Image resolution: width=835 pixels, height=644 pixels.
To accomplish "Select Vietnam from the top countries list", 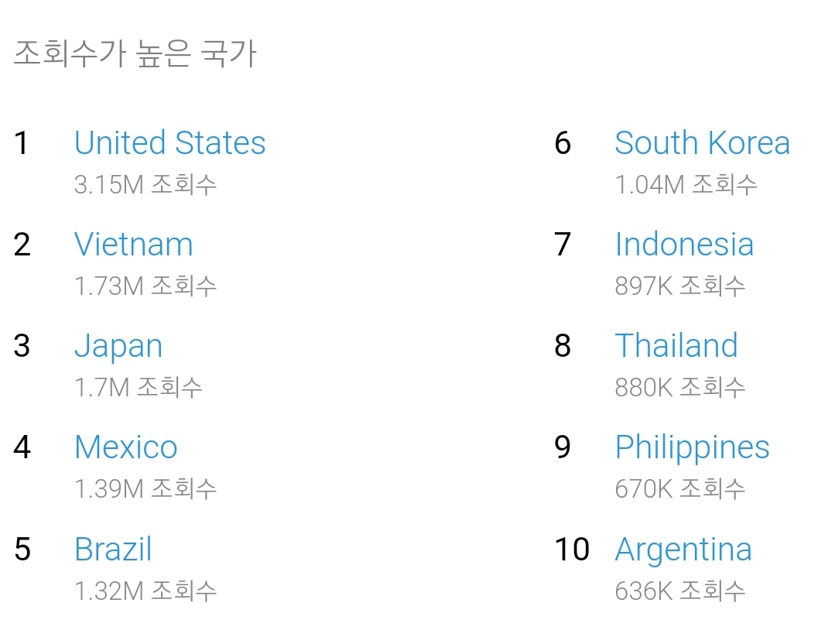I will pyautogui.click(x=133, y=245).
